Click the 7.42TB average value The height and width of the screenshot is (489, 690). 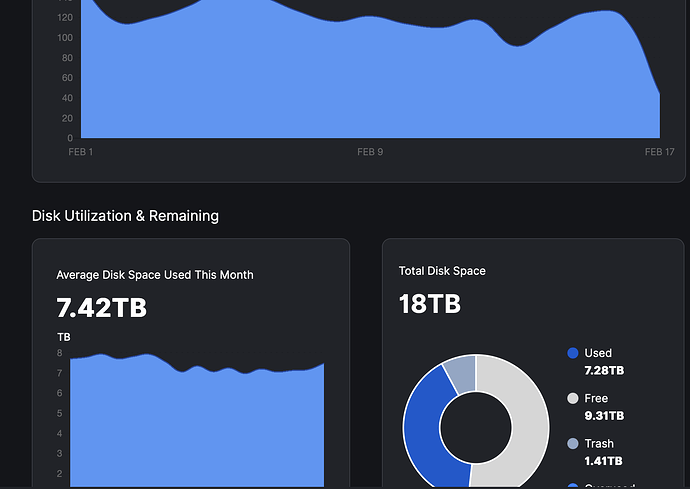click(x=102, y=308)
